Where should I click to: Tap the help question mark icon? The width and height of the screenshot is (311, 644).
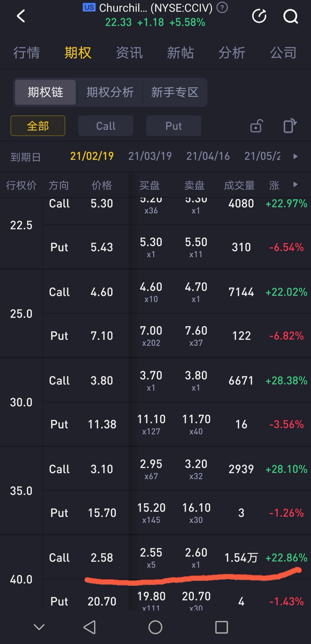click(x=222, y=8)
